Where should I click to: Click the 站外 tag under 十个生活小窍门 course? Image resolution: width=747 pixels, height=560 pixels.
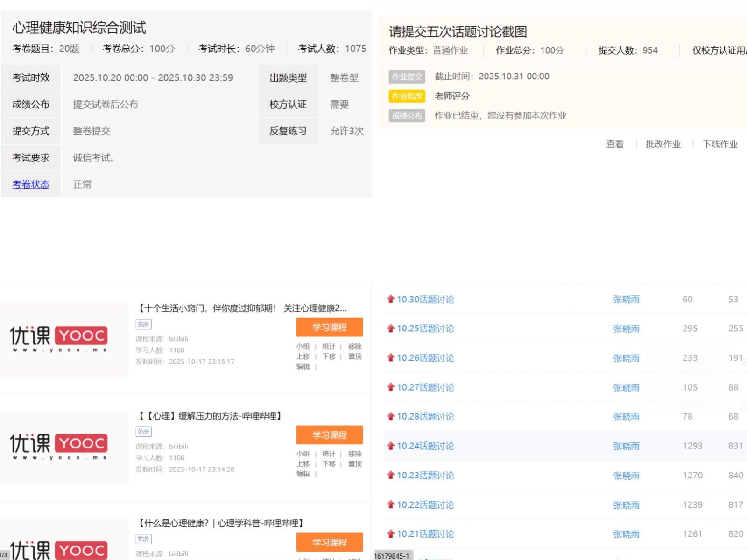click(144, 324)
